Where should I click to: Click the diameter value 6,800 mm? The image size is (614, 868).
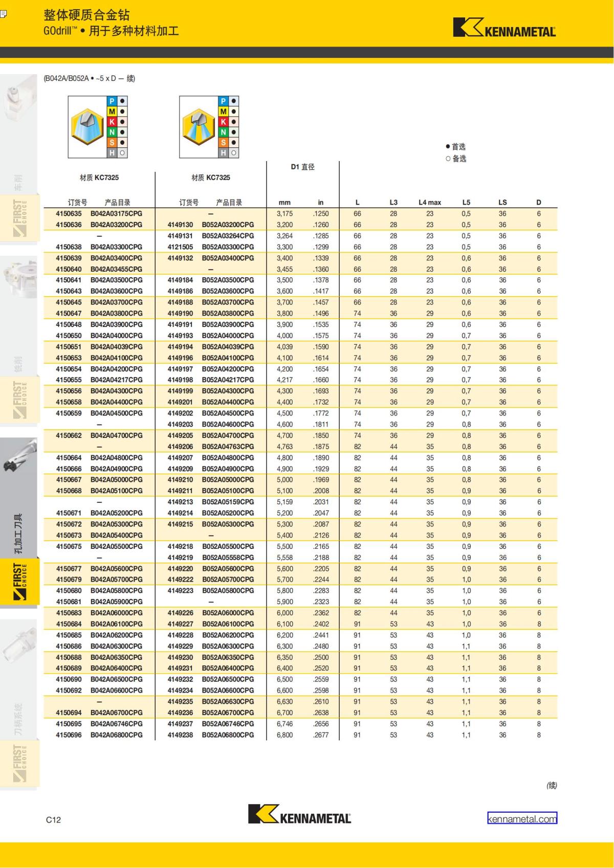[285, 735]
